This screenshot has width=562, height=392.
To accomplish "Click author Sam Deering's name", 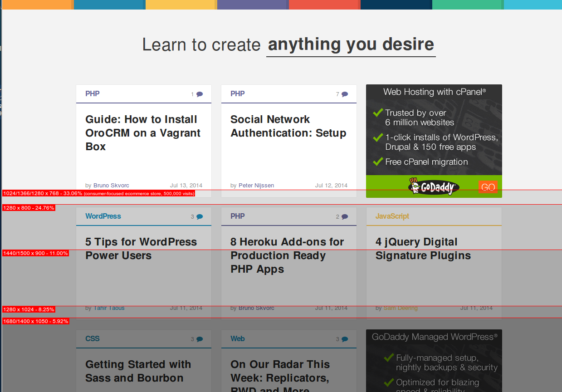I will coord(401,308).
